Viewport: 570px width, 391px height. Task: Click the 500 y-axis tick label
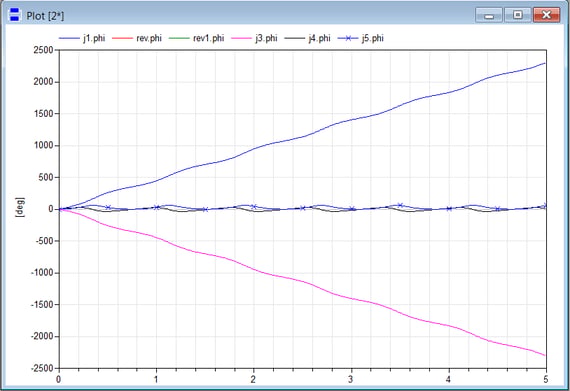[46, 177]
